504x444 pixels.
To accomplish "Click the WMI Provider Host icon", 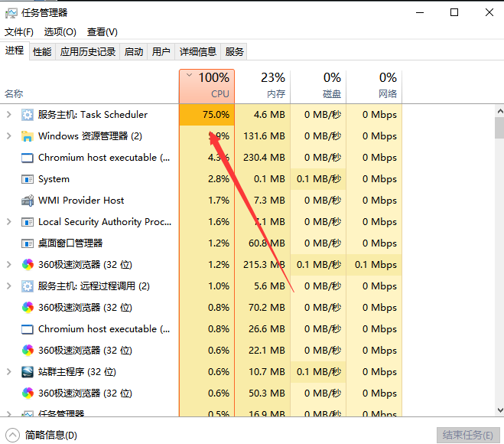I will point(28,201).
